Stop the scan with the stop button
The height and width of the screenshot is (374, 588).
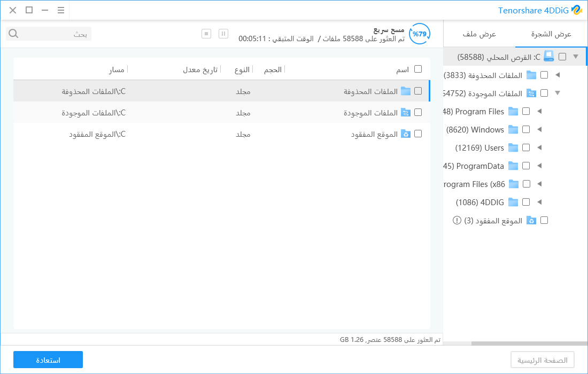[206, 34]
